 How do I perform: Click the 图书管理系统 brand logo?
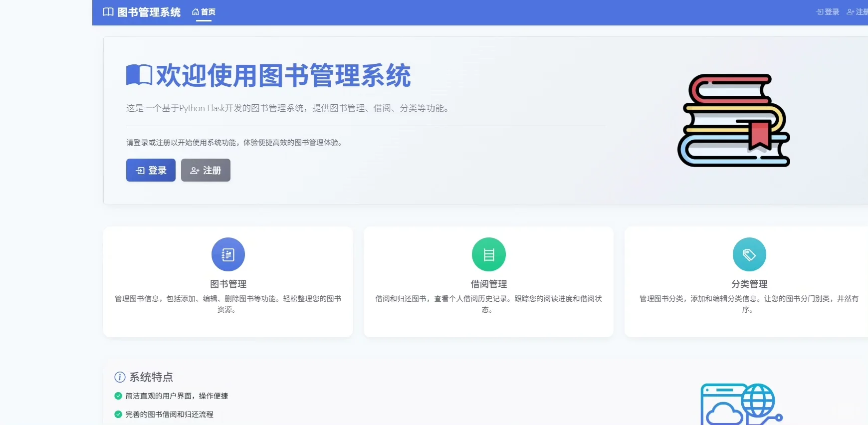pos(142,12)
